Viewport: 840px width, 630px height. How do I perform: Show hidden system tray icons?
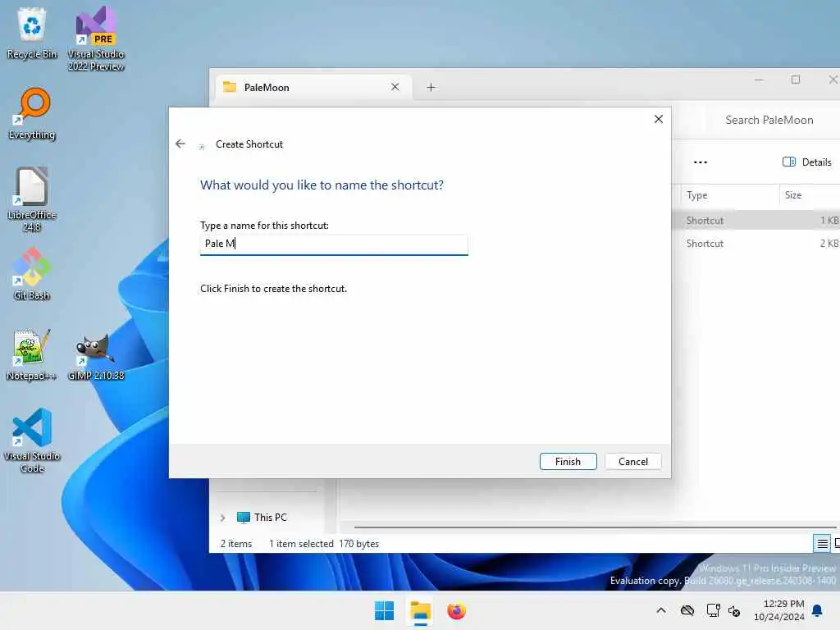(x=661, y=610)
